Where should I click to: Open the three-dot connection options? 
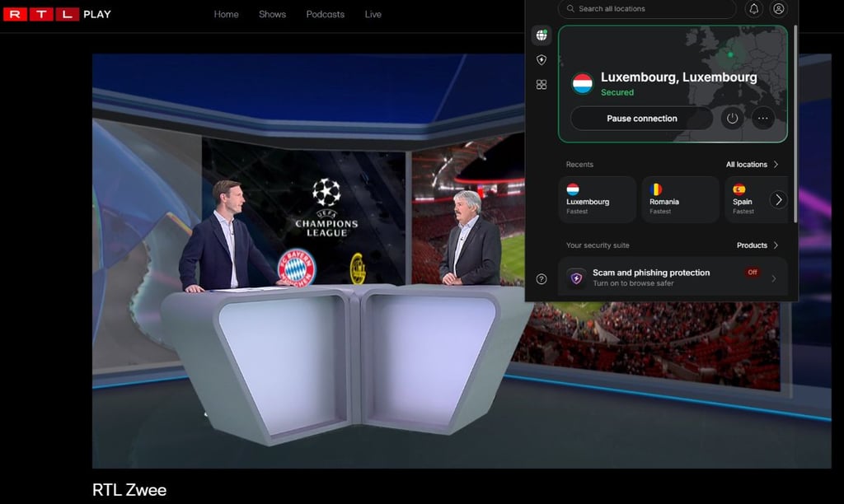pos(762,119)
